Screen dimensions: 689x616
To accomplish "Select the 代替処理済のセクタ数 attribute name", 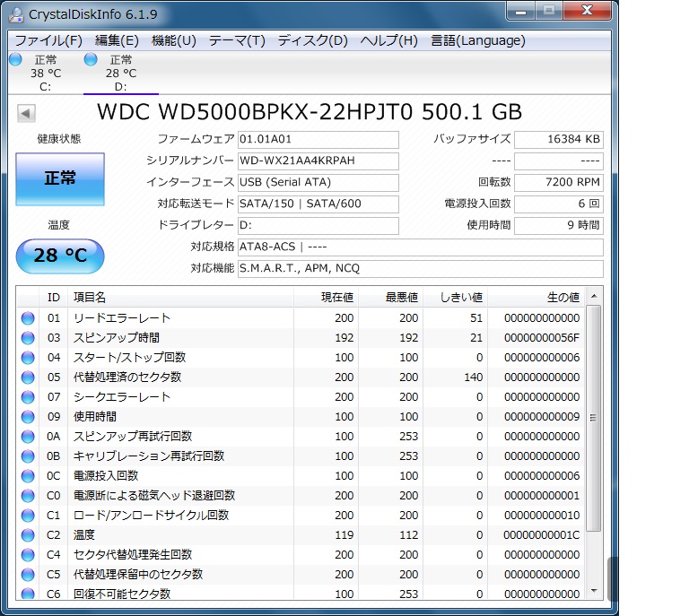I will [127, 377].
